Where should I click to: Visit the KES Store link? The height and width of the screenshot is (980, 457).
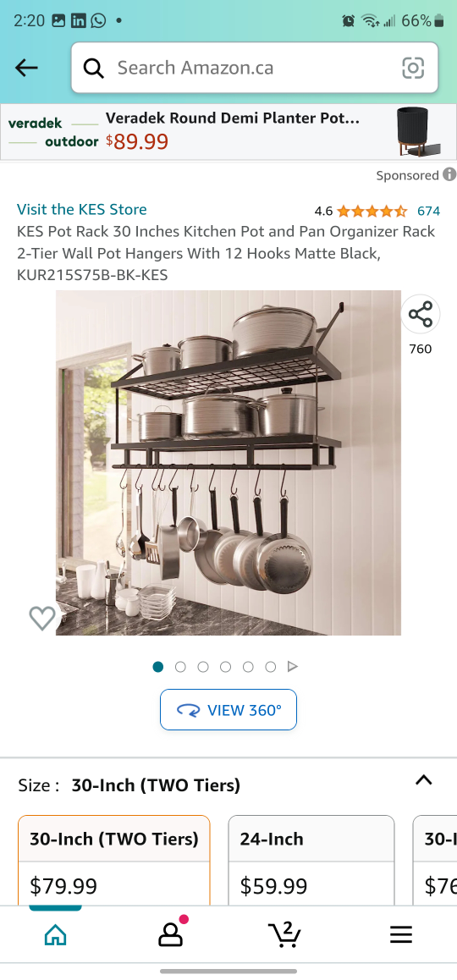[82, 209]
